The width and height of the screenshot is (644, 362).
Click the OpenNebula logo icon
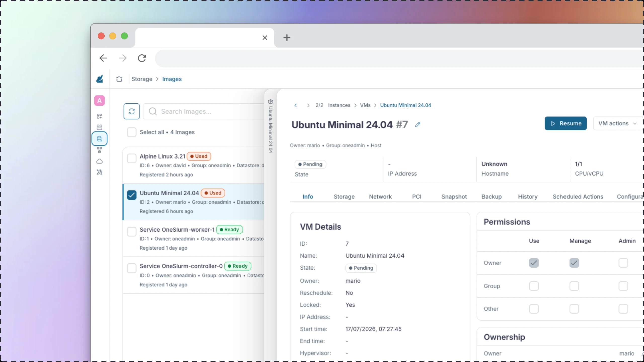click(100, 79)
